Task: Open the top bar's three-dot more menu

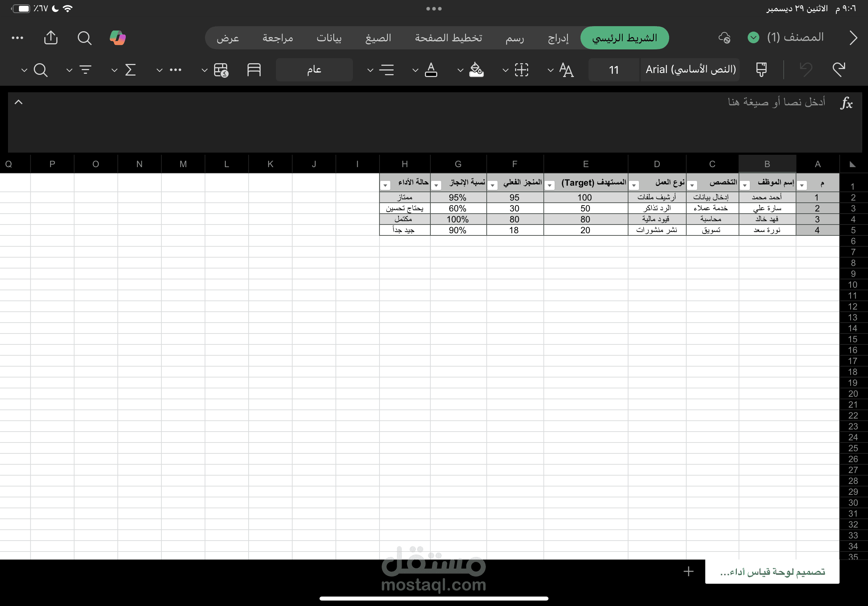Action: pyautogui.click(x=17, y=38)
